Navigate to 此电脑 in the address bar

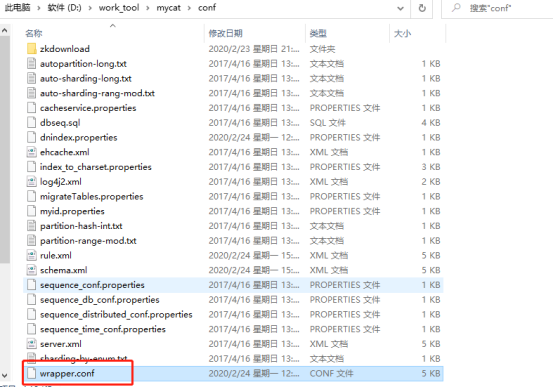[x=18, y=8]
